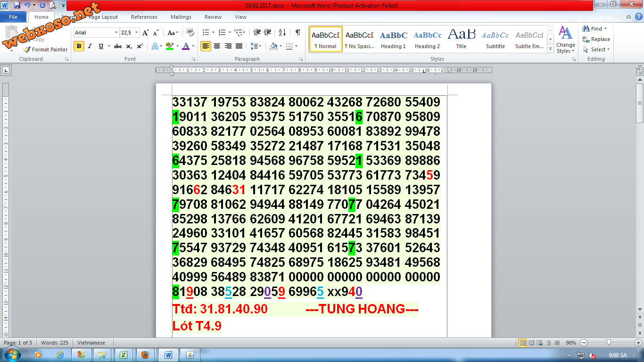This screenshot has width=644, height=362.
Task: Apply the Title style
Action: click(x=462, y=39)
